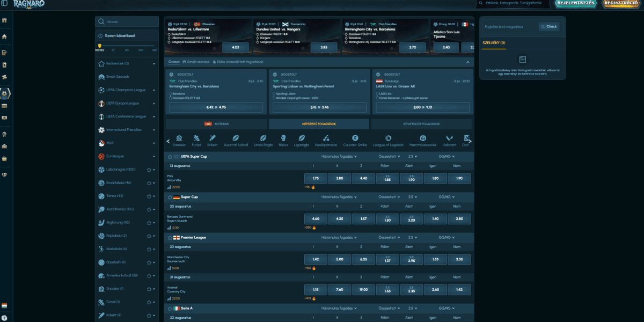Click the Foglalási kód megadása input
The image size is (644, 322).
coord(510,26)
